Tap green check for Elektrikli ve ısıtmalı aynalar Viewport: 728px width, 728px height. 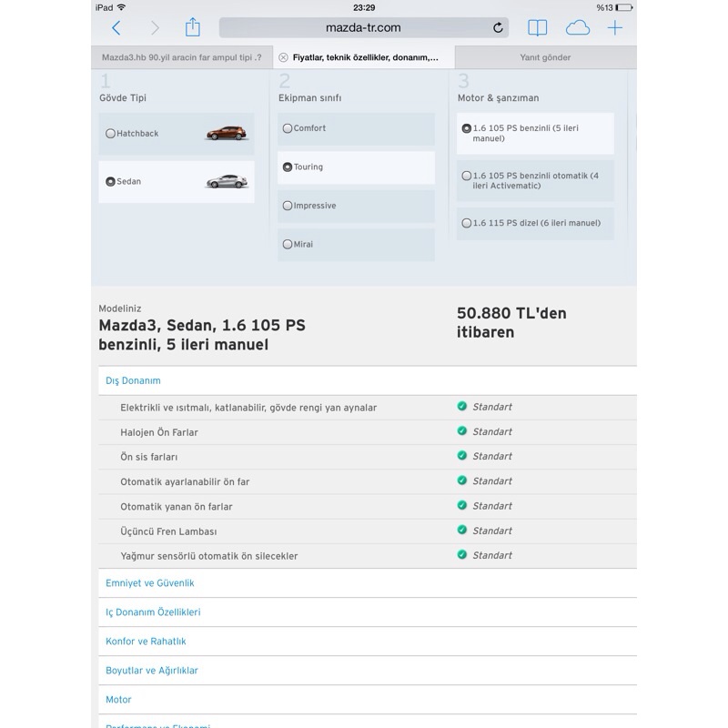(x=461, y=406)
